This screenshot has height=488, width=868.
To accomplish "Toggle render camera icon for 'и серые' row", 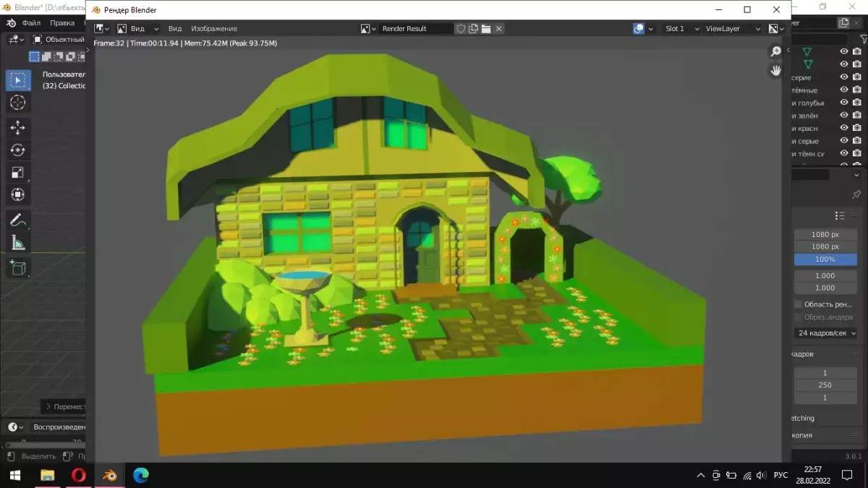I will pos(857,141).
